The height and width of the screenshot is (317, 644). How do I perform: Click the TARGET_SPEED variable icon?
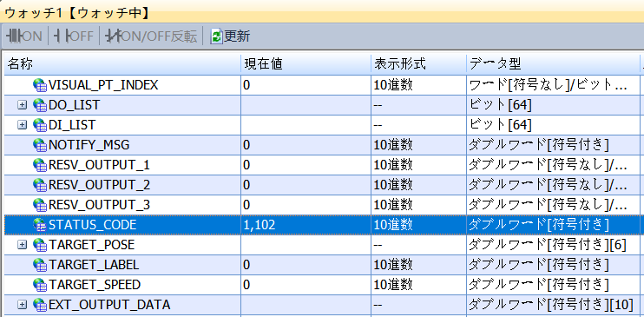40,285
